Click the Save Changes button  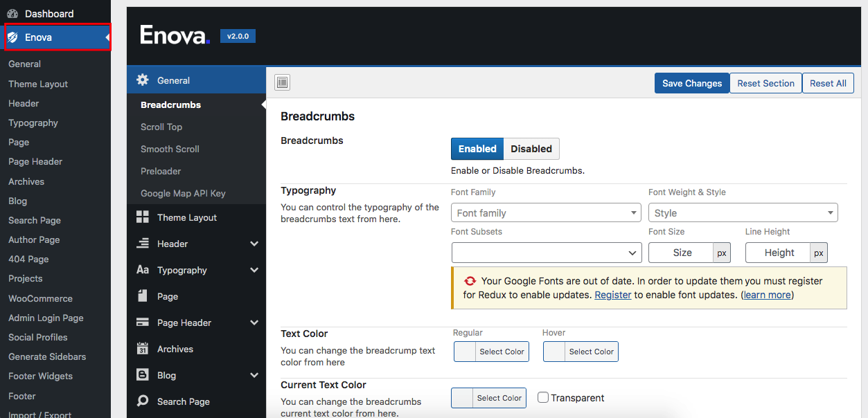tap(692, 83)
